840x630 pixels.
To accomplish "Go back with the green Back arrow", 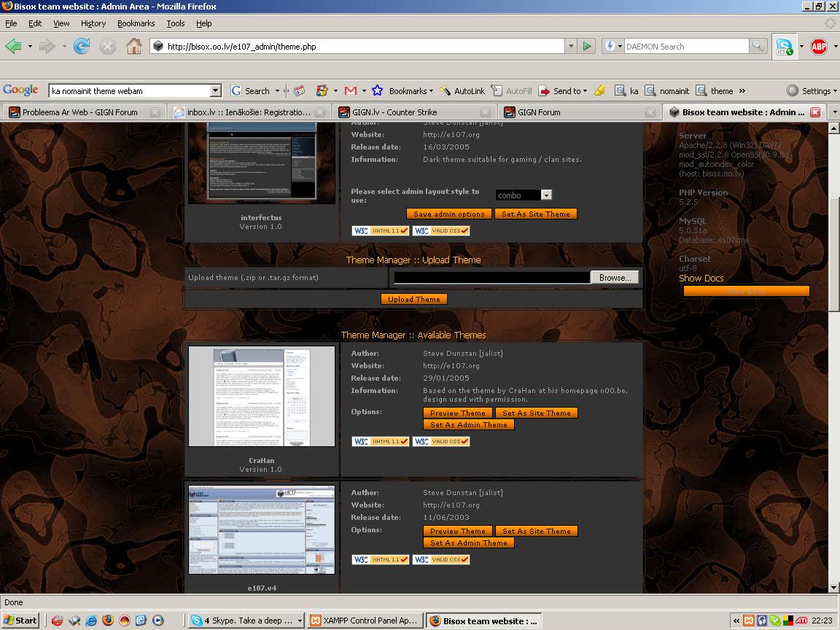I will tap(13, 47).
